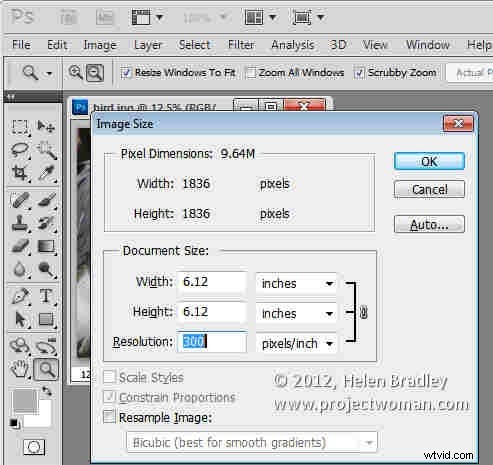The height and width of the screenshot is (465, 493).
Task: Click the Document Size Height field
Action: click(x=212, y=312)
